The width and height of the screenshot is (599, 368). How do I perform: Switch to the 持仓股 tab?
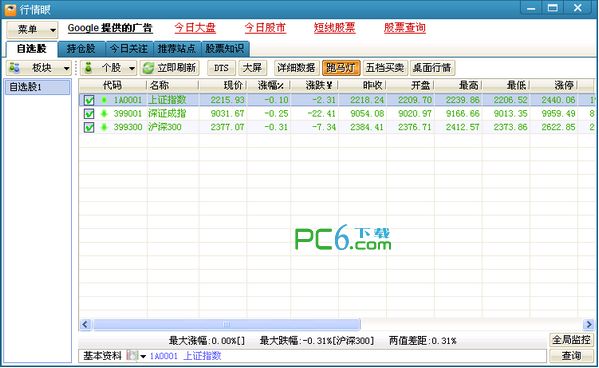tap(81, 49)
